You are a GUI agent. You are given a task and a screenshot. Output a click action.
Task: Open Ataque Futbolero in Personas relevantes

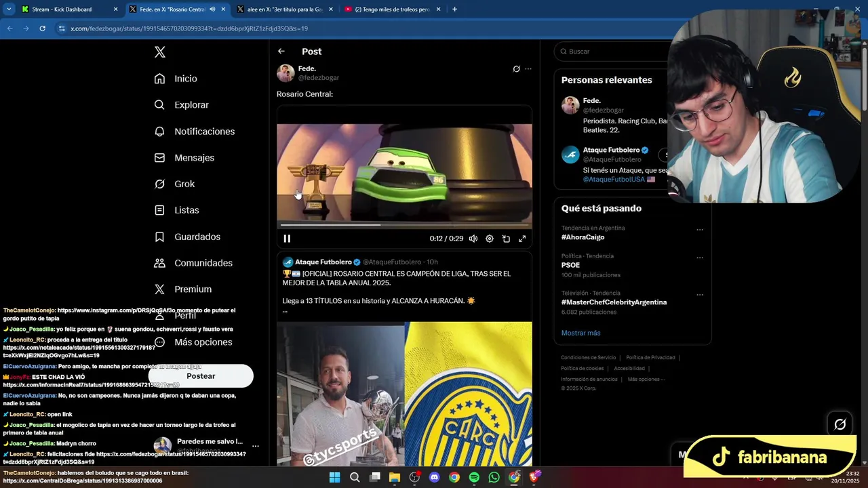click(611, 150)
